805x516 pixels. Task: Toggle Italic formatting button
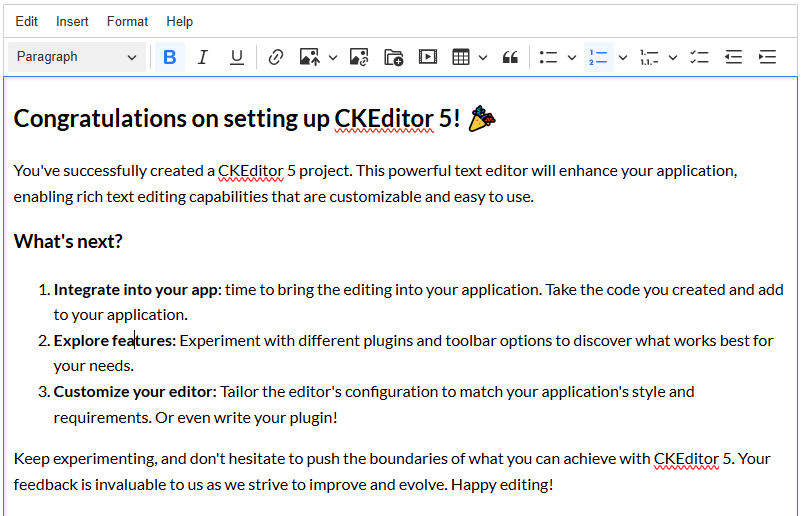click(203, 57)
